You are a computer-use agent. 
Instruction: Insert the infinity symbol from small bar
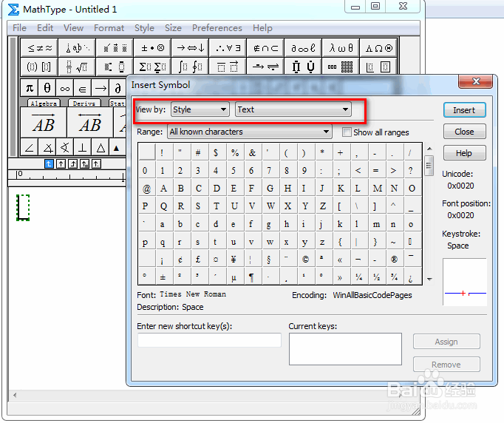(64, 88)
